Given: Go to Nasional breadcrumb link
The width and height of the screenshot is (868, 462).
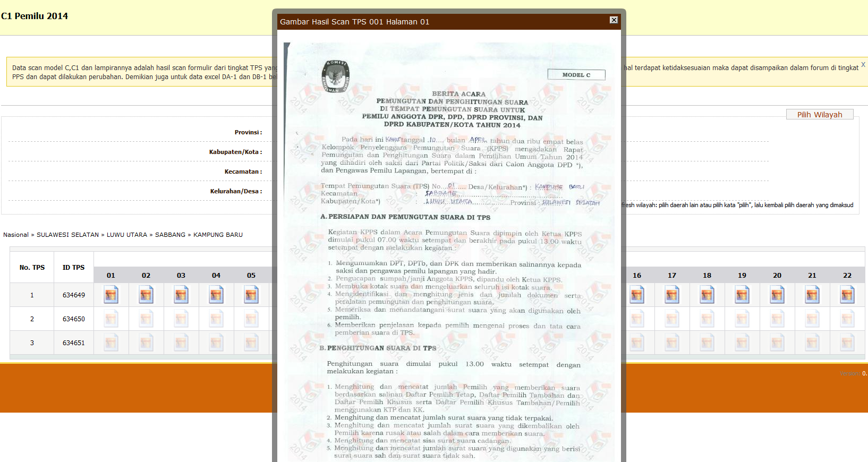Looking at the screenshot, I should [16, 235].
